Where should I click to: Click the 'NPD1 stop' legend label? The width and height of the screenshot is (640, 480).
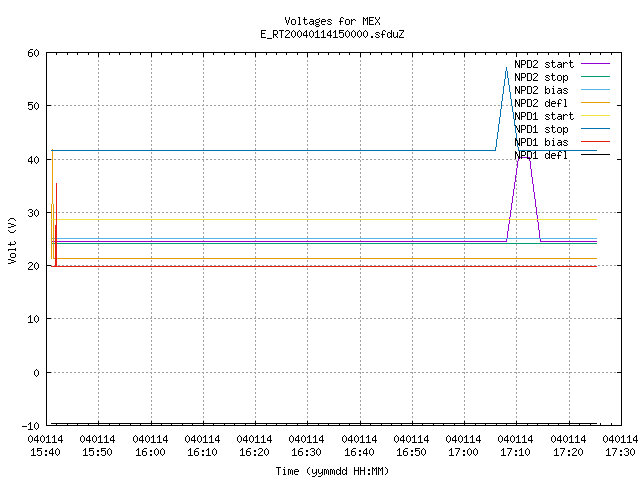(x=541, y=129)
